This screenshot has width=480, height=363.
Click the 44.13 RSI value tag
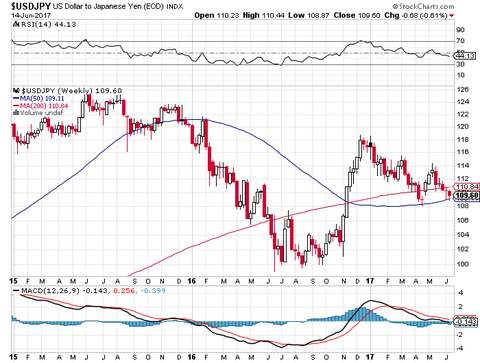[465, 56]
